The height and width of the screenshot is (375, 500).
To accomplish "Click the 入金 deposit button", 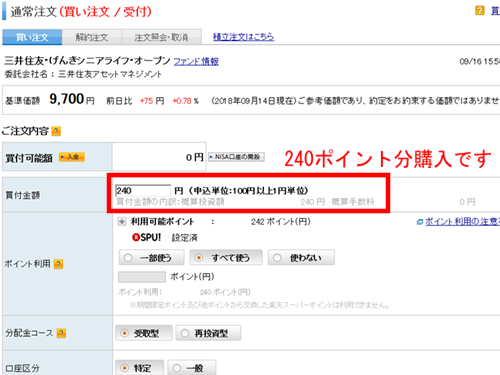I will tap(72, 157).
